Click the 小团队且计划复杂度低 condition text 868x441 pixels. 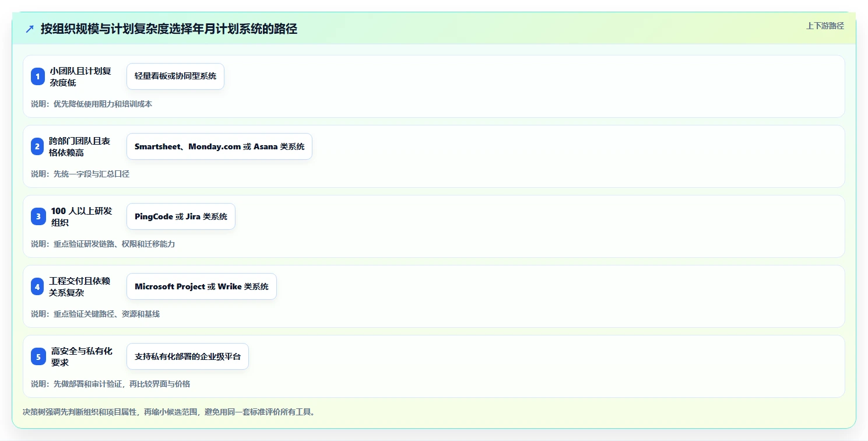[80, 76]
